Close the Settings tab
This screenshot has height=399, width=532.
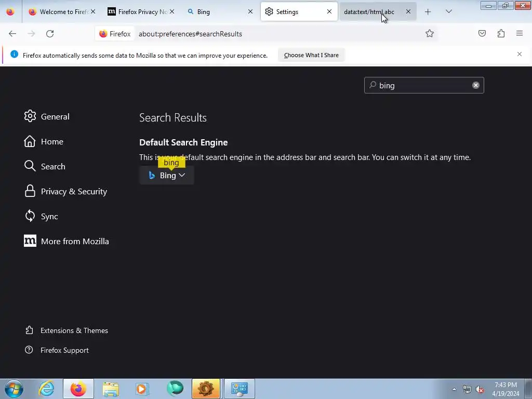coord(329,11)
